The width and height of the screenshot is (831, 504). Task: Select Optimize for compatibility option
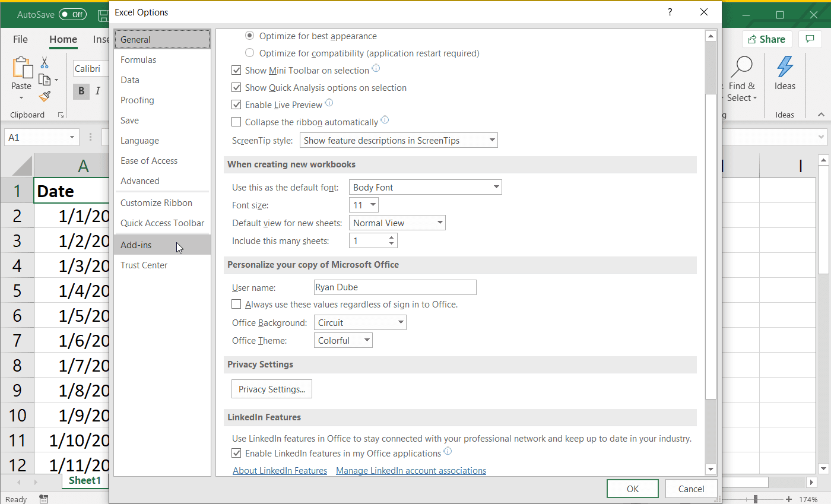click(250, 53)
